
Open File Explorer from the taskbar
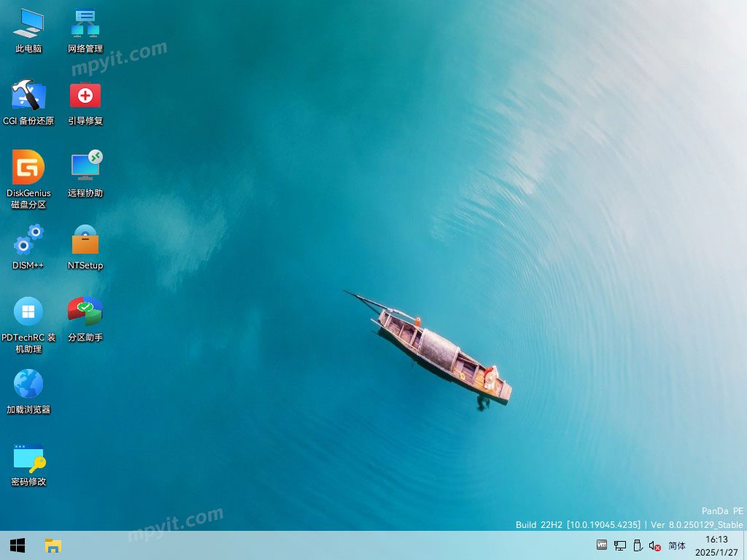tap(53, 545)
